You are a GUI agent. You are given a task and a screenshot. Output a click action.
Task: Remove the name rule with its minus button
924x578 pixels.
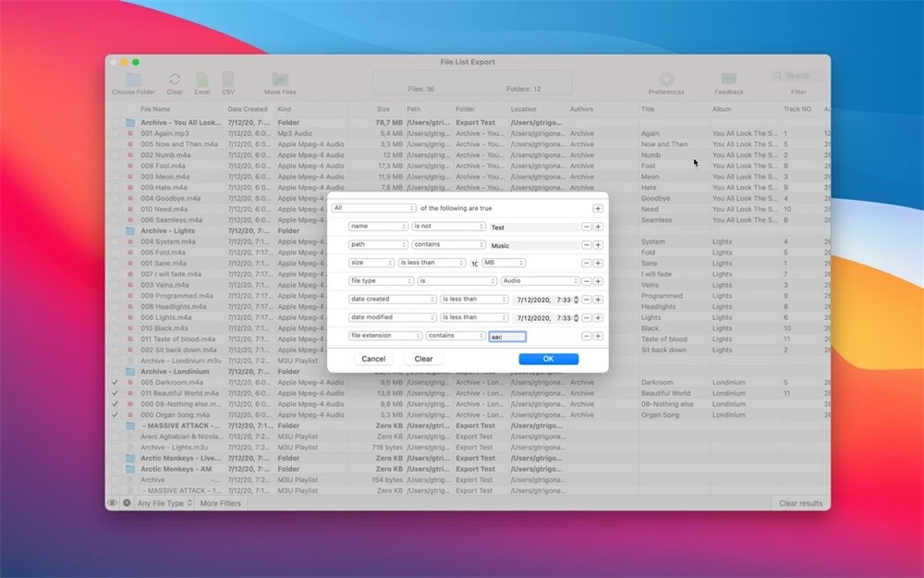pos(587,227)
